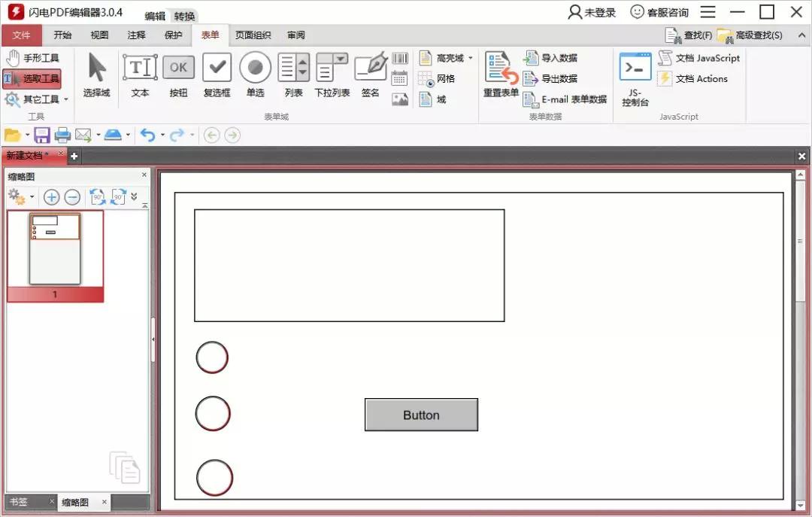This screenshot has height=517, width=812.
Task: Select the List box form tool
Action: pyautogui.click(x=293, y=75)
